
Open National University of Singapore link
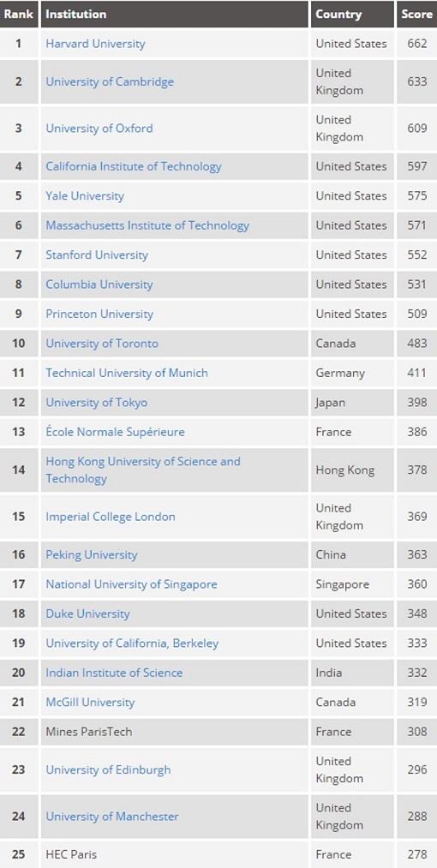131,584
